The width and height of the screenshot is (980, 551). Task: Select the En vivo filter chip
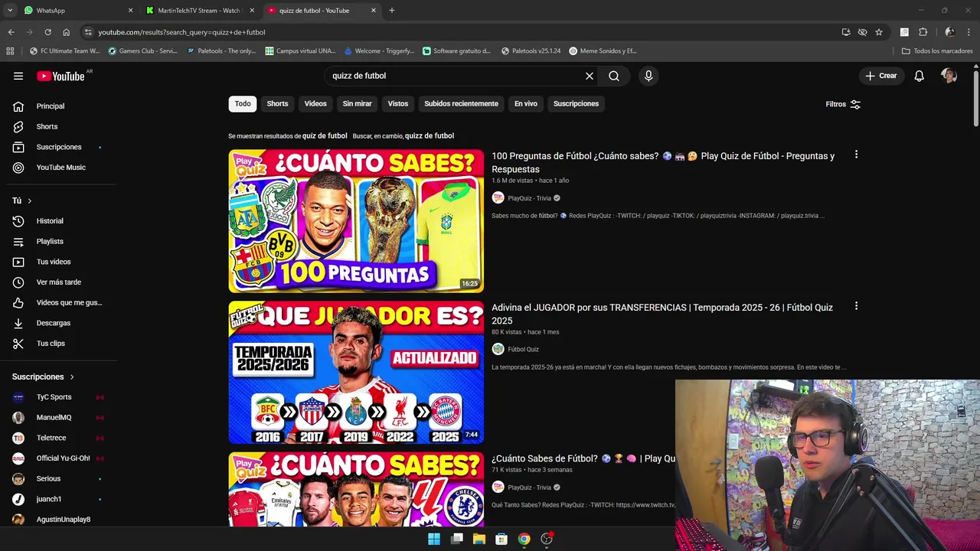[x=525, y=104]
